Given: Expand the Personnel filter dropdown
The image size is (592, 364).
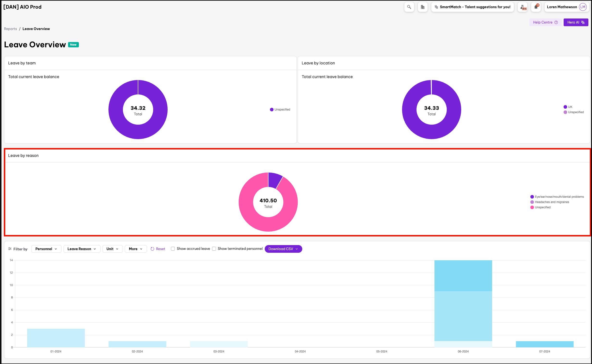Looking at the screenshot, I should coord(46,249).
